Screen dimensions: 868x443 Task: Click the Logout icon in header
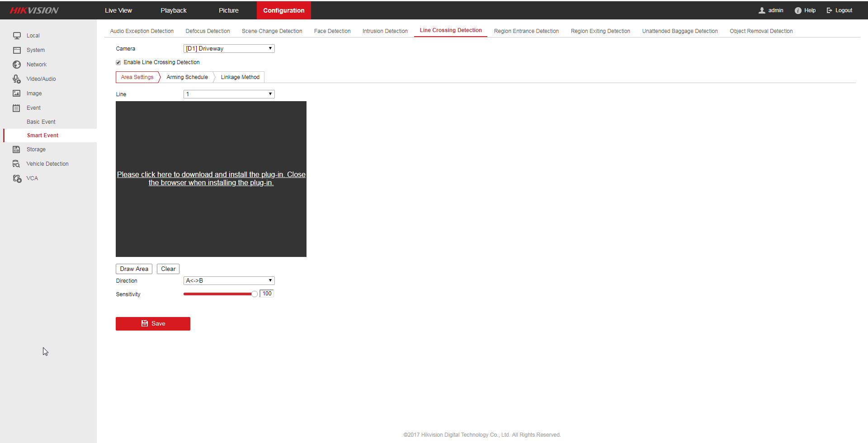(x=830, y=10)
